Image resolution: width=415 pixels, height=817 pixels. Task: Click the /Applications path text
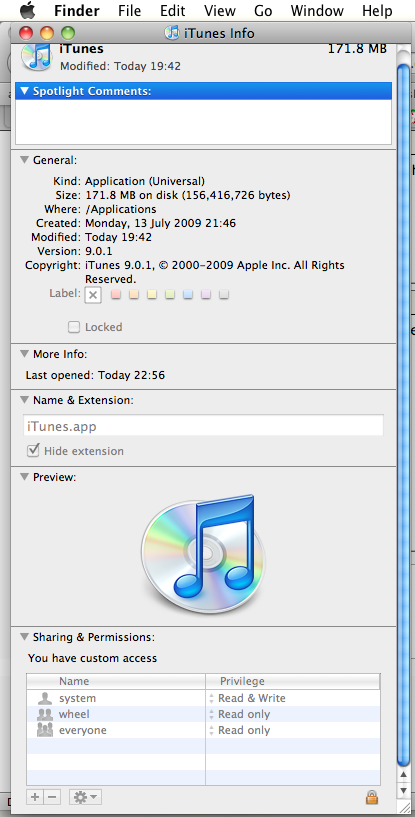pos(120,209)
